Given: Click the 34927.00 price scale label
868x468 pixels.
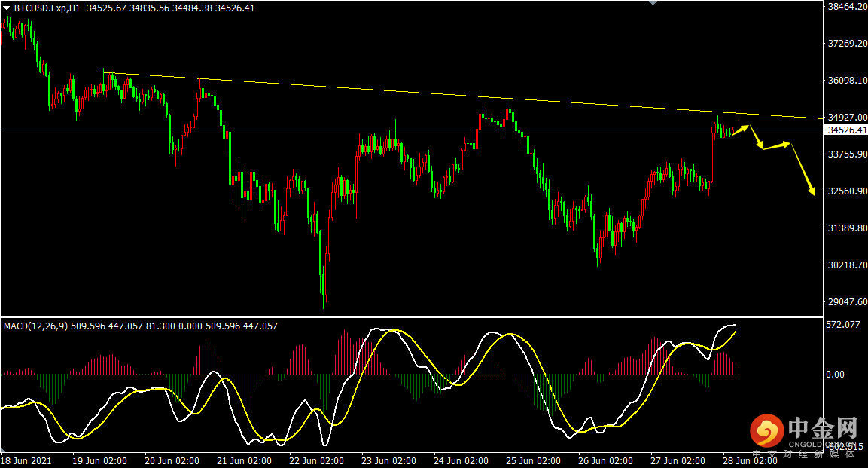Looking at the screenshot, I should tap(847, 118).
